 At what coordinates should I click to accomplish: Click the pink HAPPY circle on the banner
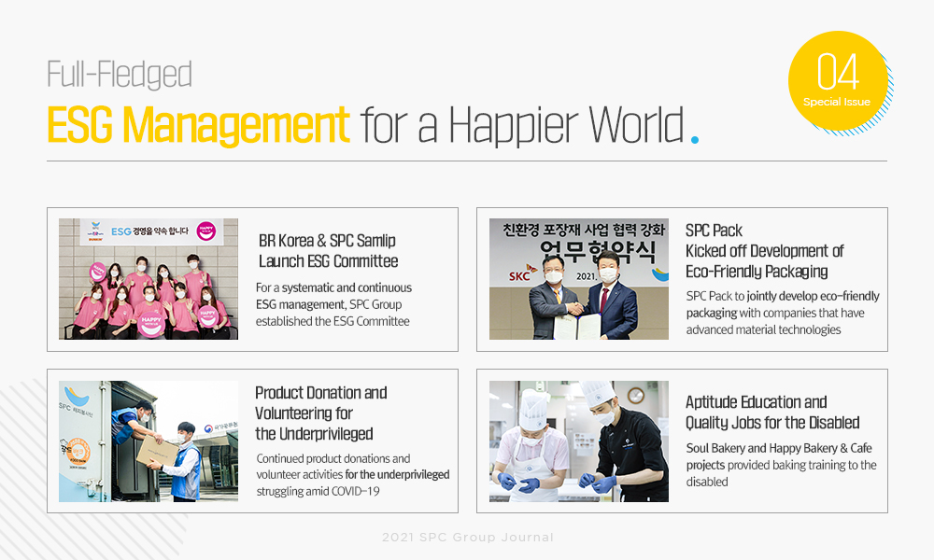click(x=206, y=231)
